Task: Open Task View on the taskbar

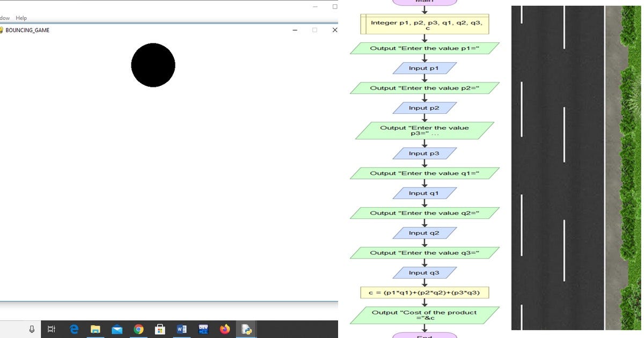Action: (51, 329)
